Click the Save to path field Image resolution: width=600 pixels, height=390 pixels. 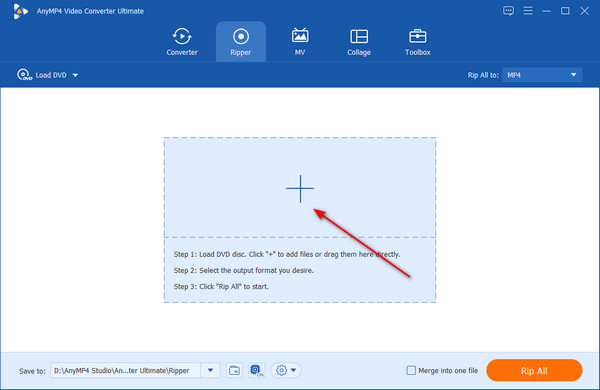tap(126, 370)
